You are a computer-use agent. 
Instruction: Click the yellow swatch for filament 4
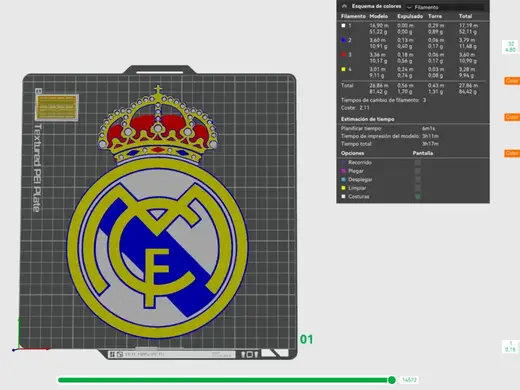click(x=343, y=69)
